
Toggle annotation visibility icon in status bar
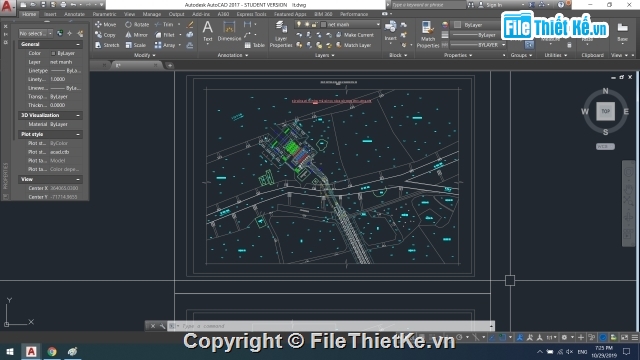click(x=520, y=338)
